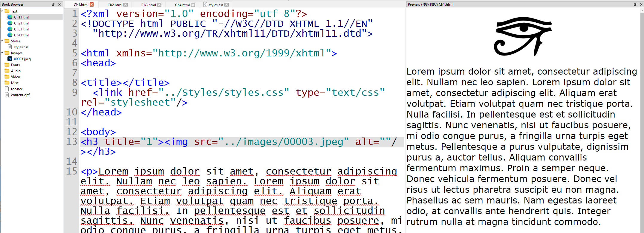Switch to the Ch1.html editor tab
Viewport: 644px width, 233px height.
click(81, 5)
